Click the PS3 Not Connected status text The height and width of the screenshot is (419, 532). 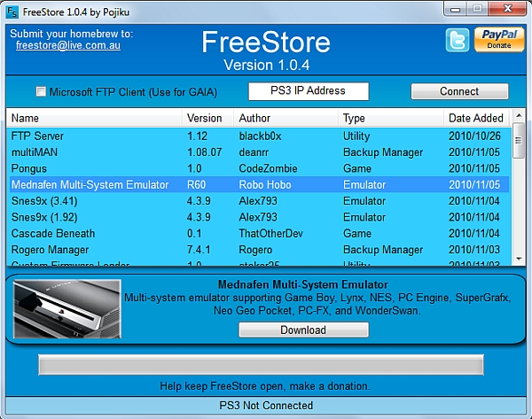pos(266,406)
